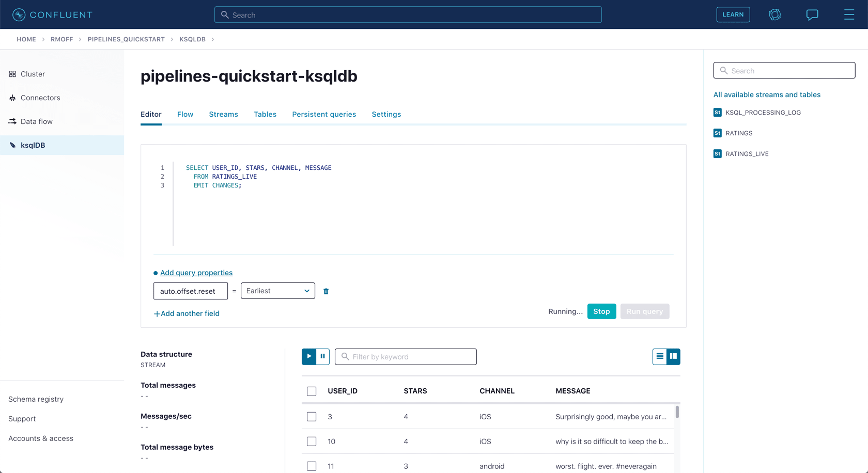Viewport: 868px width, 473px height.
Task: Focus the top global Search field
Action: (408, 15)
